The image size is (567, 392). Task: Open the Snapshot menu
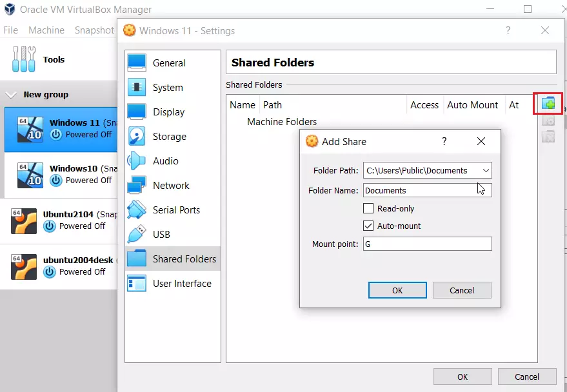click(94, 30)
